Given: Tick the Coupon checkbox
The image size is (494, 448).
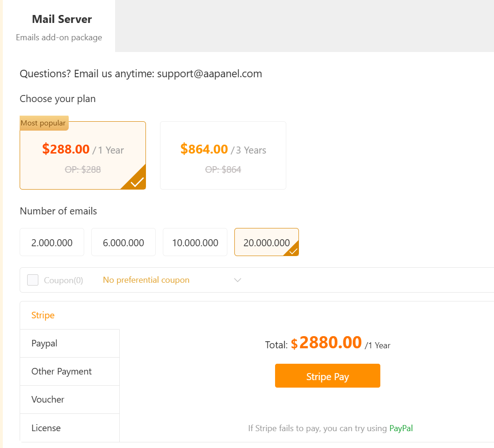Looking at the screenshot, I should [x=33, y=280].
